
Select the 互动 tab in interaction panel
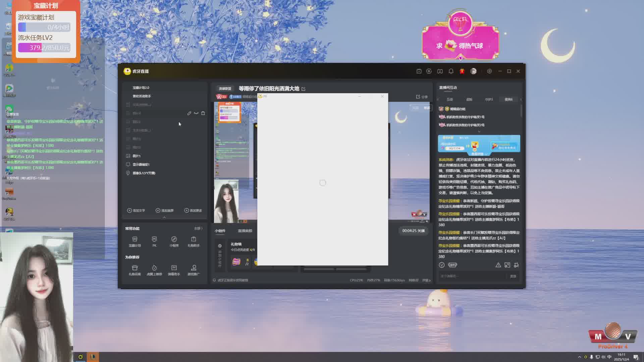(x=449, y=99)
